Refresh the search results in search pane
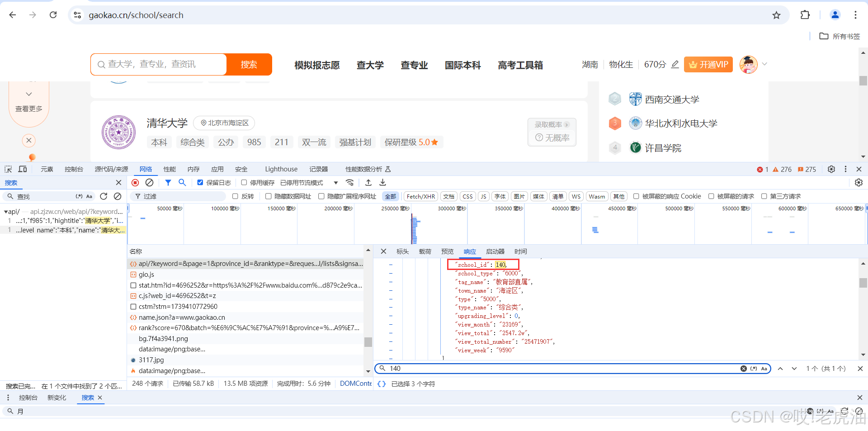Viewport: 868px width, 431px height. click(104, 196)
